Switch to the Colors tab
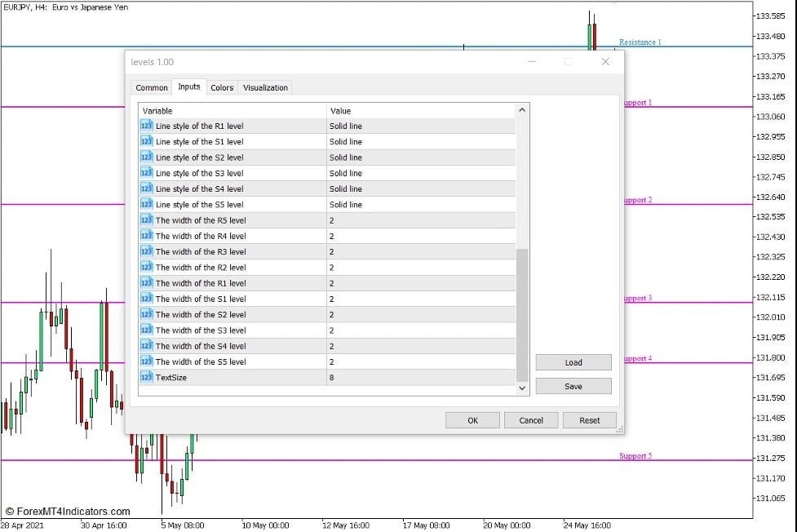Screen dimensions: 797x532 (221, 87)
